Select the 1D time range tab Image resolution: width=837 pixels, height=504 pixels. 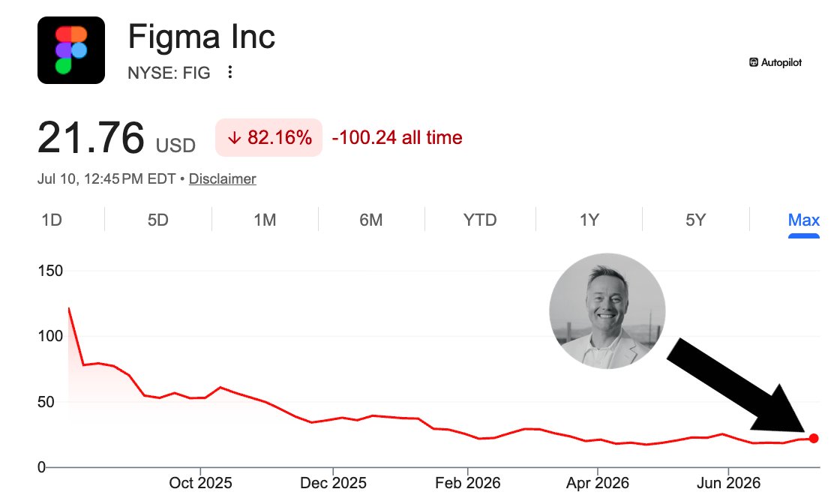[x=52, y=220]
